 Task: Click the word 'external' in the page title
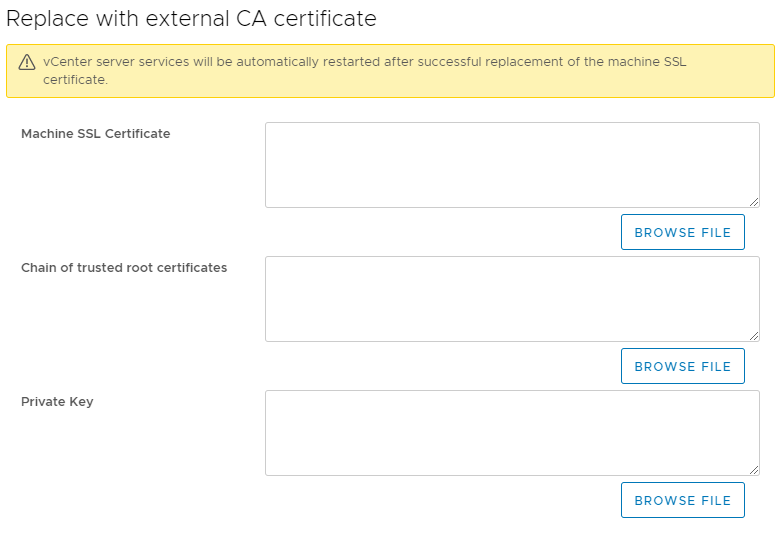[x=187, y=19]
